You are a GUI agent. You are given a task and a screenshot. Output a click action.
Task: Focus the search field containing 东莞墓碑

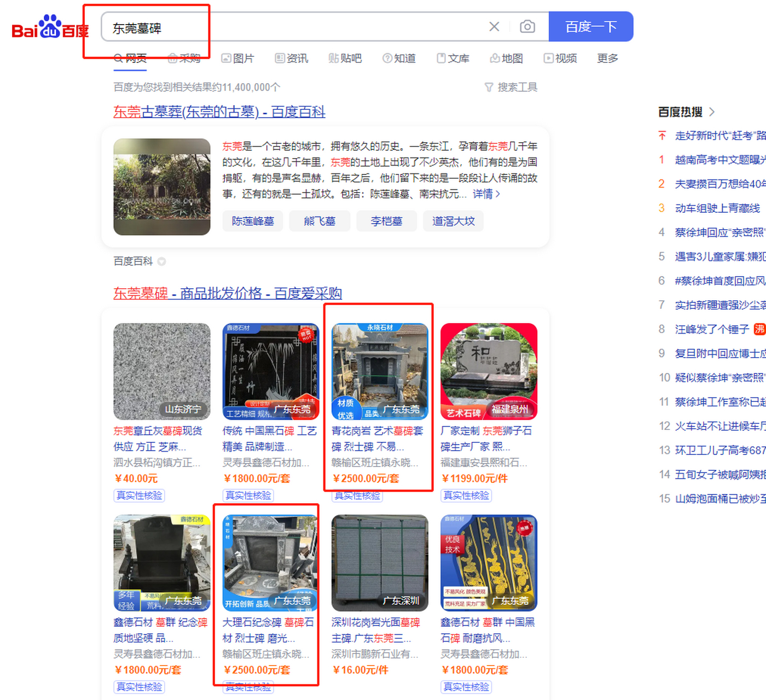coord(295,27)
